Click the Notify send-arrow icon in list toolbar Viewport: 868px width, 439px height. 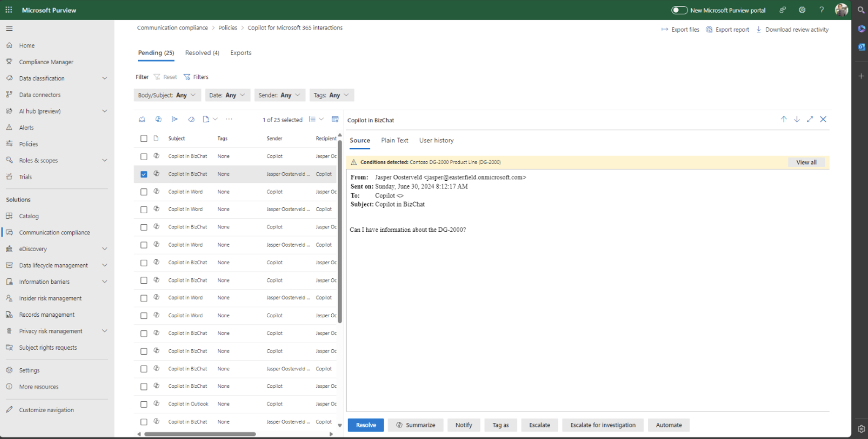174,119
